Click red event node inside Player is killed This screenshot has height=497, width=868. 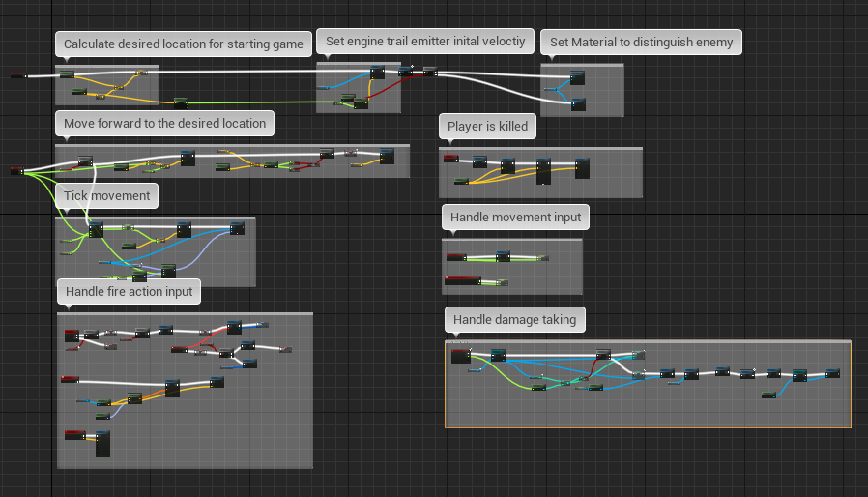[x=450, y=159]
